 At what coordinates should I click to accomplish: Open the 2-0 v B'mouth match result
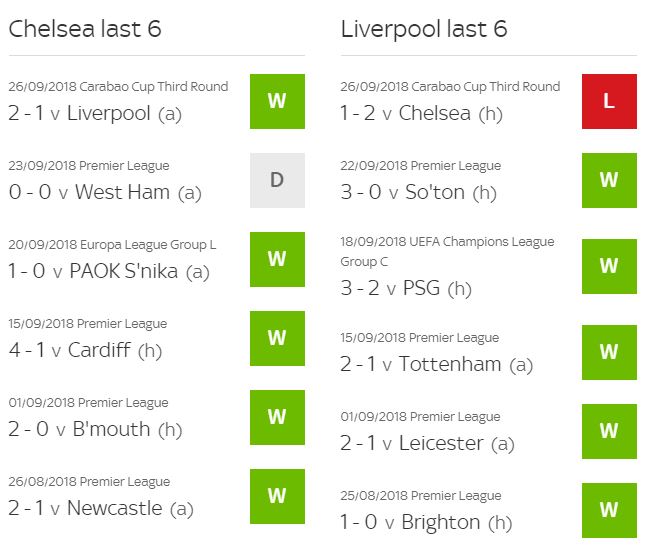(95, 429)
